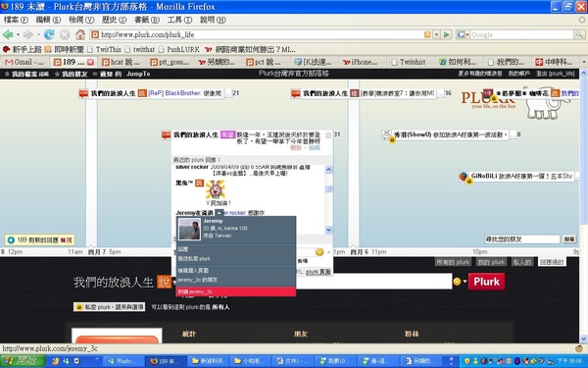The height and width of the screenshot is (368, 588).
Task: Click the emoticon smiley in reply box
Action: click(x=319, y=252)
